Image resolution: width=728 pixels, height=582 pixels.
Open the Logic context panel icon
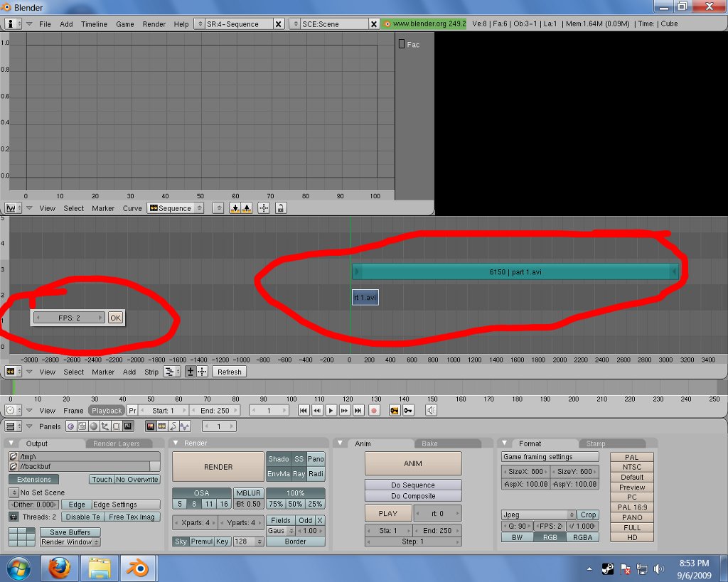pos(70,426)
